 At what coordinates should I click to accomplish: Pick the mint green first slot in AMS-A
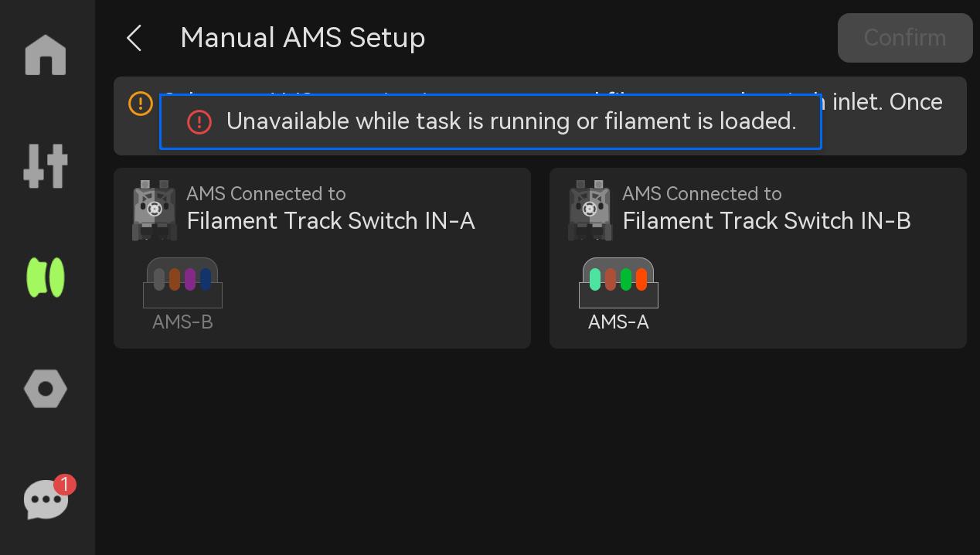click(595, 279)
